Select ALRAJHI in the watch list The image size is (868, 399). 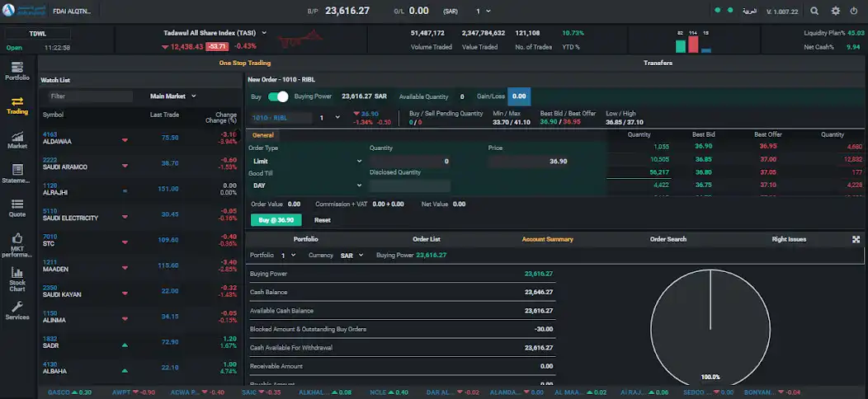click(140, 189)
